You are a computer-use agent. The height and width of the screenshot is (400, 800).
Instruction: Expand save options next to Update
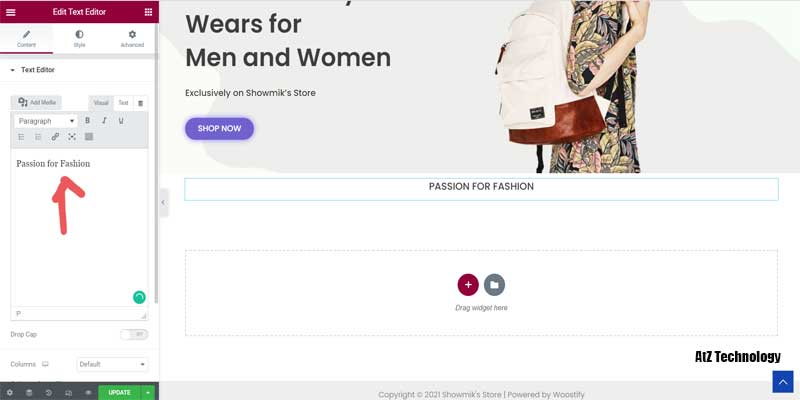[148, 392]
